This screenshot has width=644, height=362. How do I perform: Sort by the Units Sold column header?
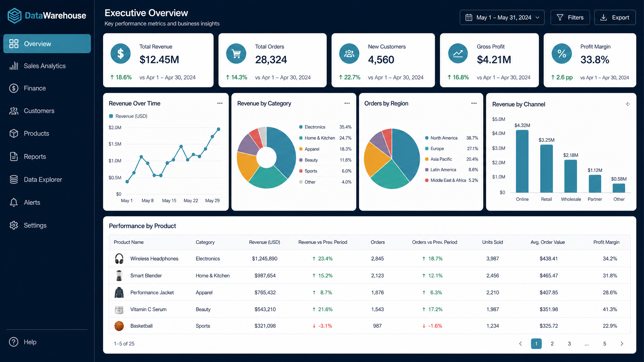tap(492, 242)
